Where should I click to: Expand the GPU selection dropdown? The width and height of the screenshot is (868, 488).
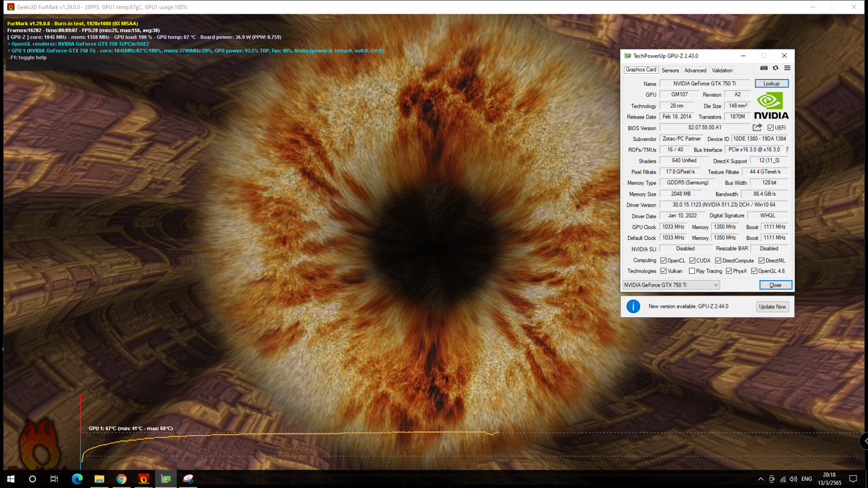click(715, 285)
